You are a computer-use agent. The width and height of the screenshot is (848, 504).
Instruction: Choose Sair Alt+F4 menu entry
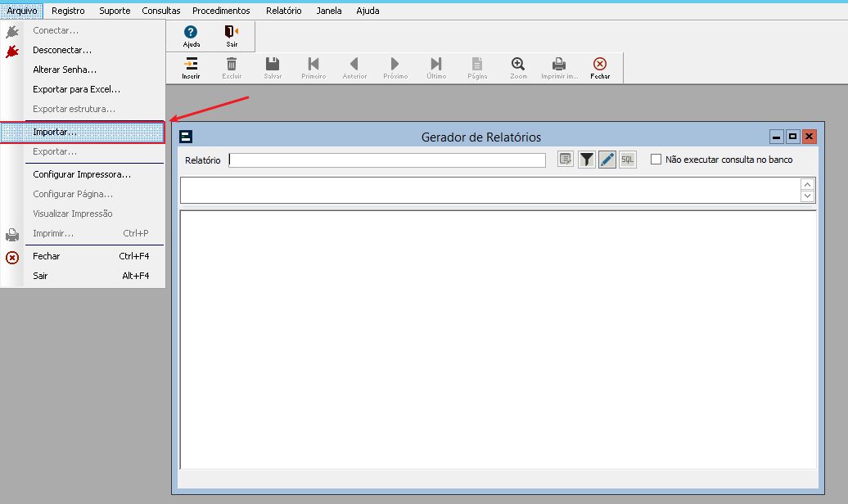point(83,276)
